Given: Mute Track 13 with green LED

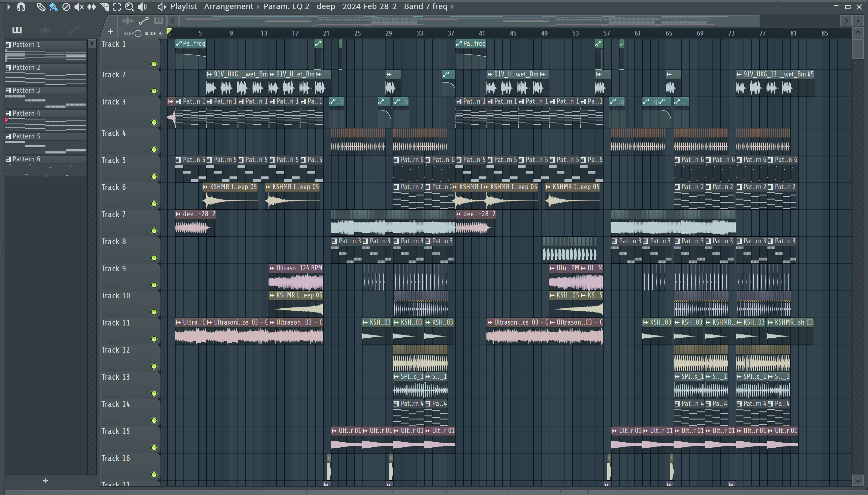Looking at the screenshot, I should [154, 393].
